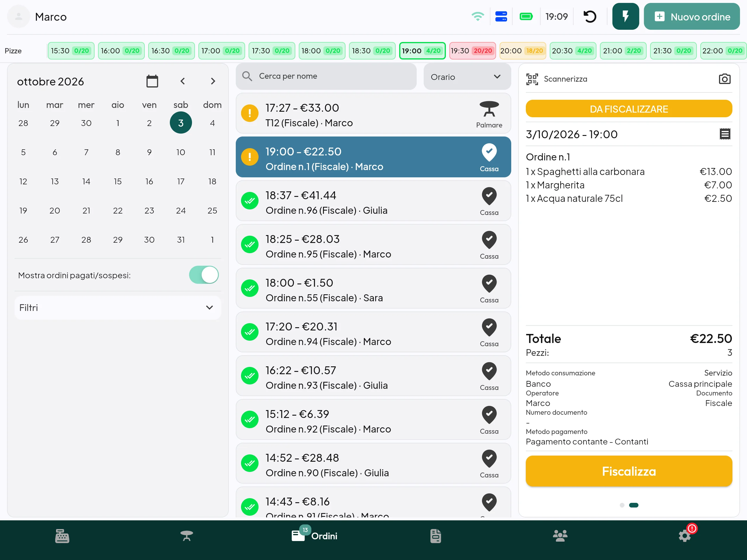
Task: Toggle Mostra ordini pagati/sospesi switch
Action: [x=204, y=275]
